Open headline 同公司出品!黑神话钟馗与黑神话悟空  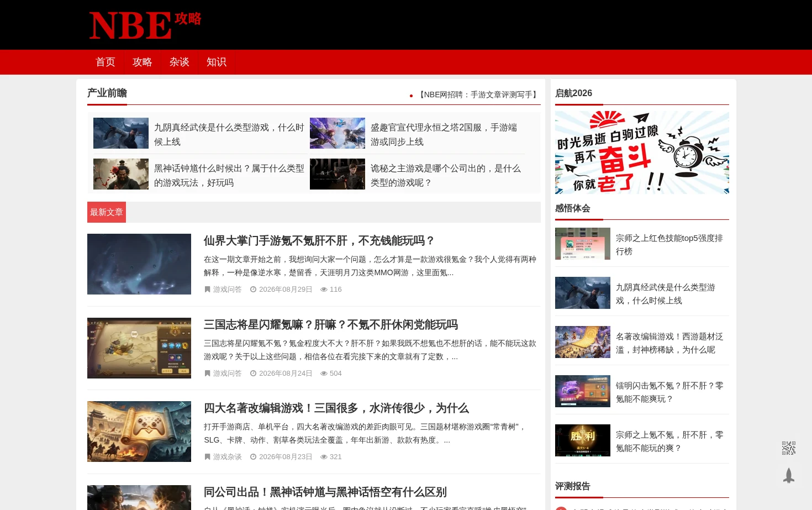pyautogui.click(x=325, y=492)
